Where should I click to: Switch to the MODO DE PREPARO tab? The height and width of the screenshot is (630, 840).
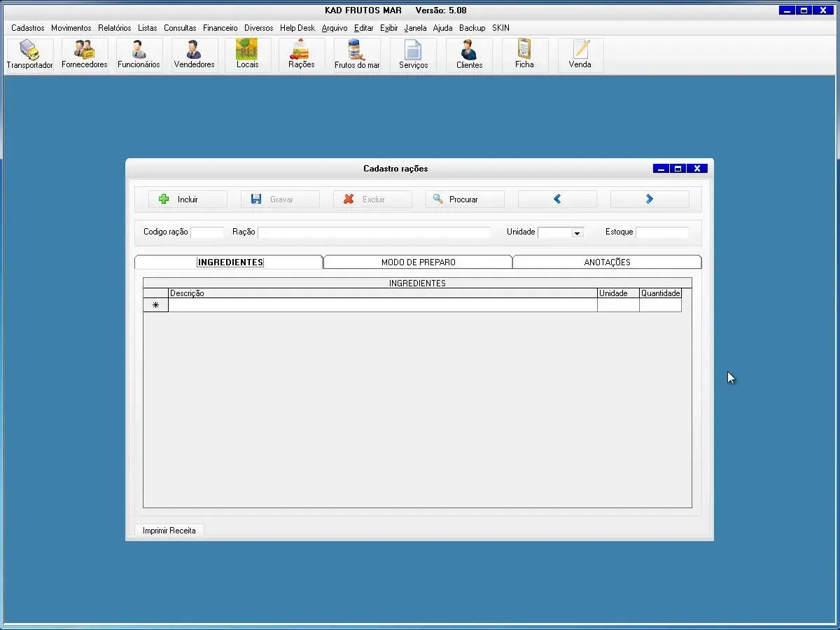click(418, 262)
